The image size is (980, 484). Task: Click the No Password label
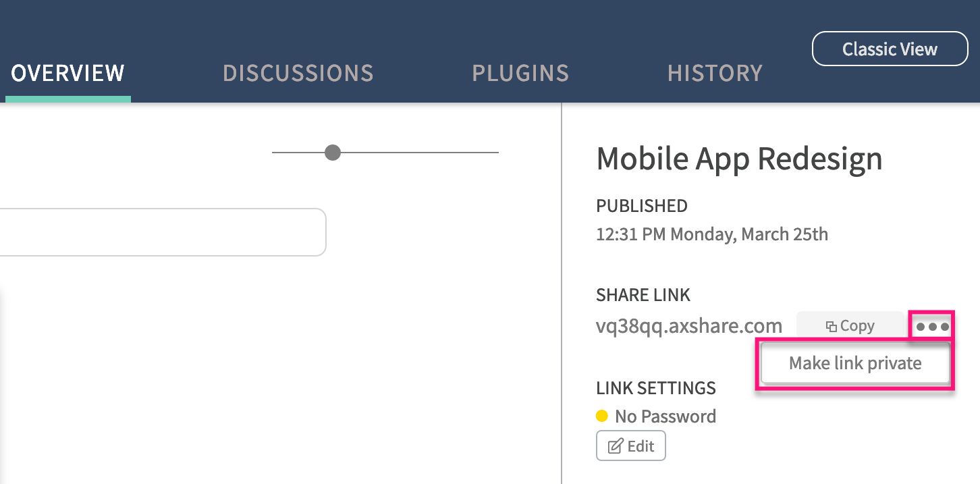pos(665,416)
